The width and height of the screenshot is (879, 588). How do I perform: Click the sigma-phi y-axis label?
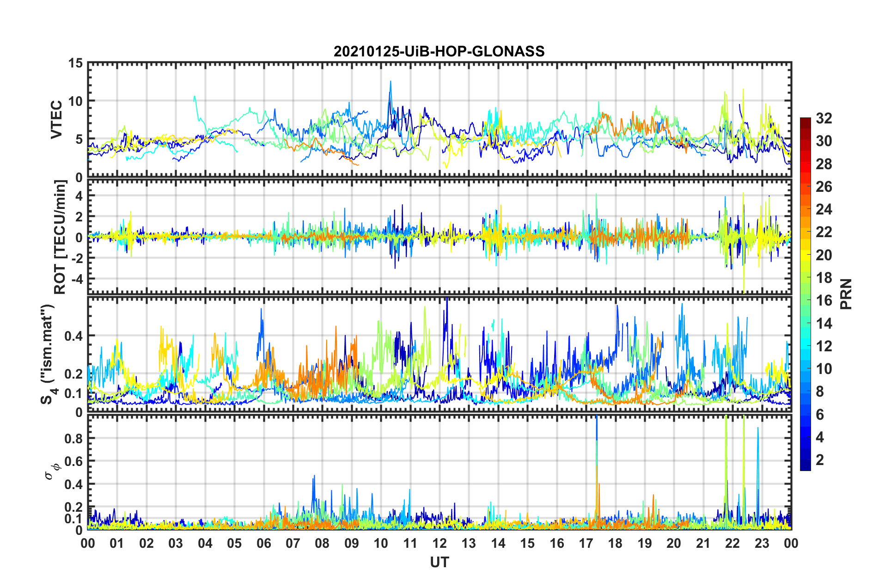[x=52, y=472]
